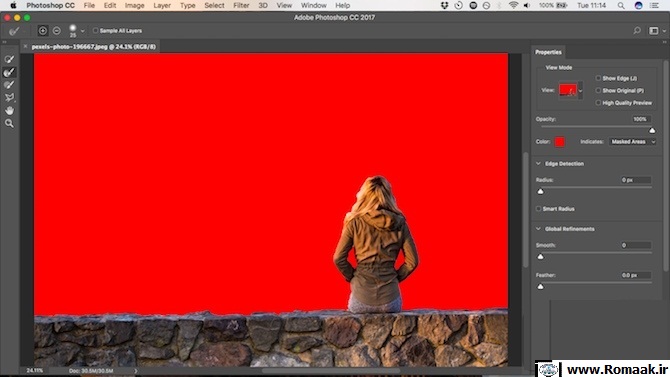Viewport: 670px width, 377px height.
Task: Click the 24.11% zoom level field
Action: click(35, 371)
